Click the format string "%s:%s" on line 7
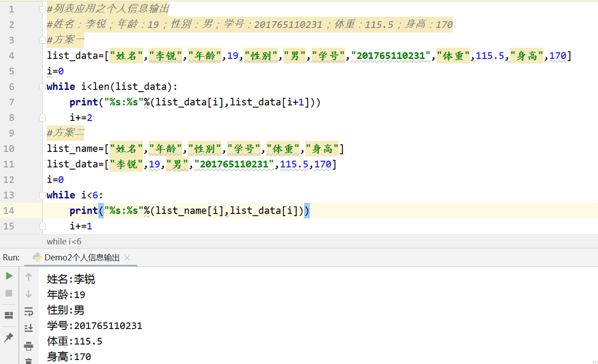 (124, 102)
